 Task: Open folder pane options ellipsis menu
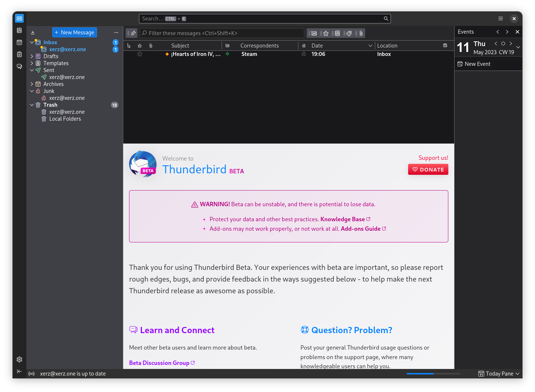point(116,33)
